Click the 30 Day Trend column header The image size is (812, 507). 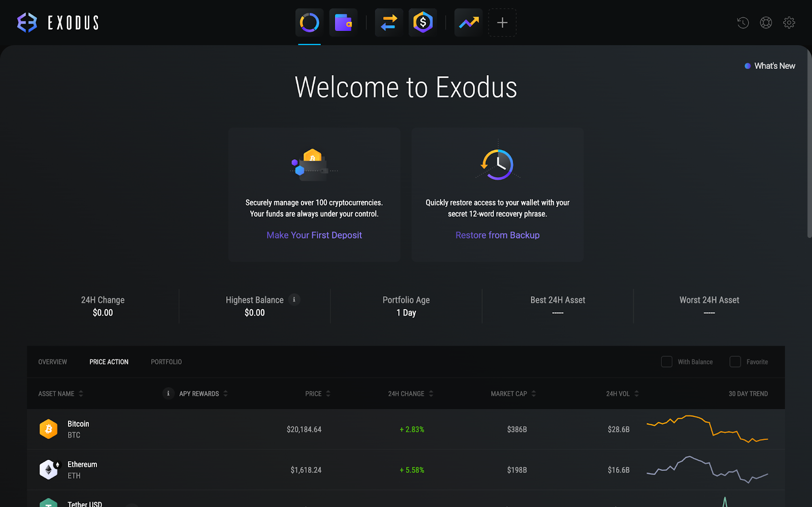pyautogui.click(x=748, y=394)
